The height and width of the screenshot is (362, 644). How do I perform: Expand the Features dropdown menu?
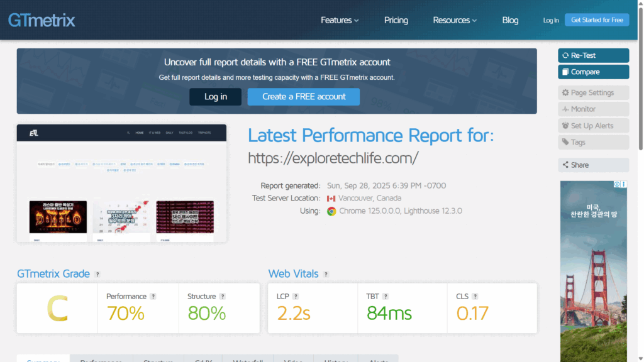click(x=340, y=20)
